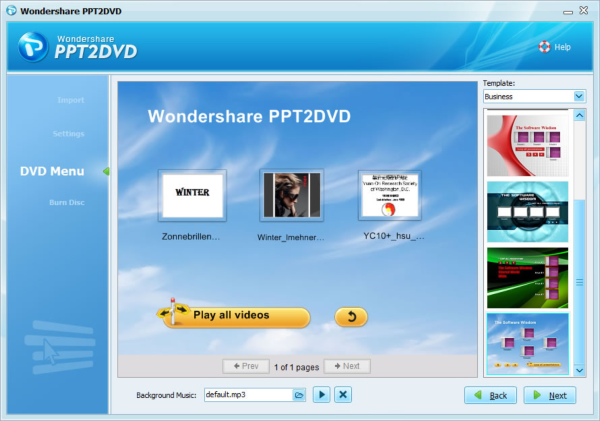The height and width of the screenshot is (421, 600).
Task: Open the Help lifebuoy icon
Action: (x=544, y=47)
